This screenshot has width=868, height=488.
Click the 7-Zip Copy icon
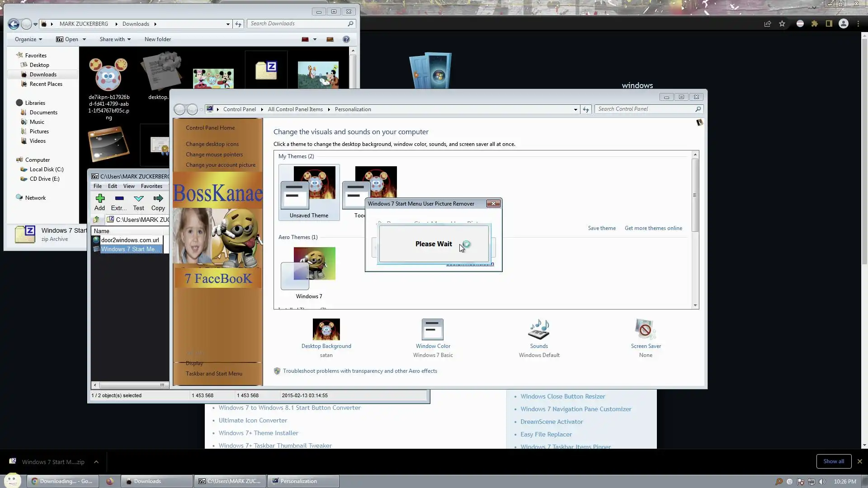pos(158,202)
